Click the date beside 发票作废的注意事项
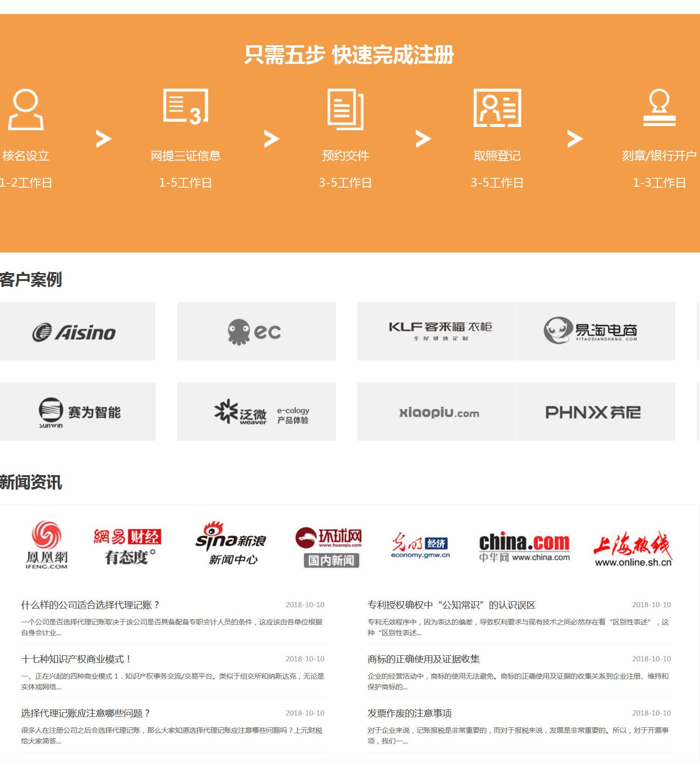The image size is (700, 765). click(x=651, y=713)
